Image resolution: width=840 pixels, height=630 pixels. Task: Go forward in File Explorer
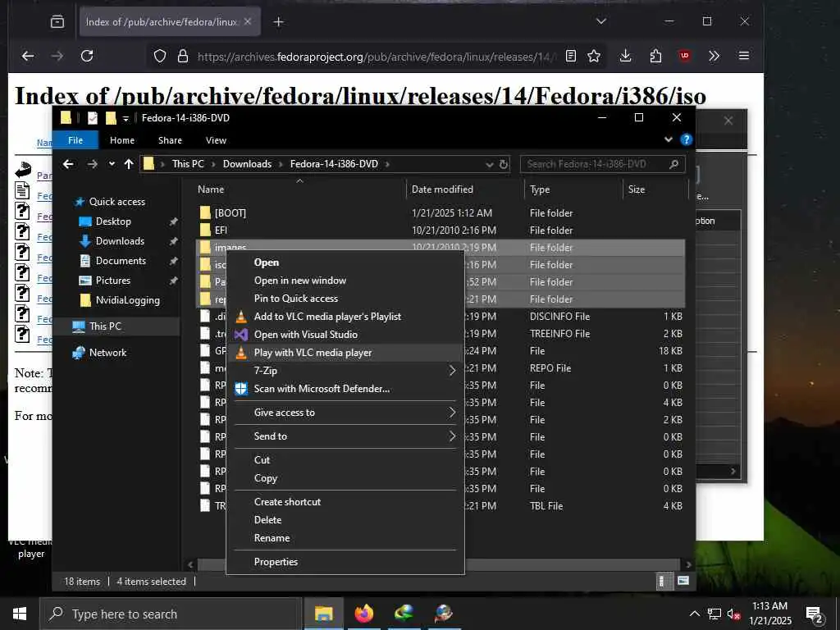tap(92, 164)
